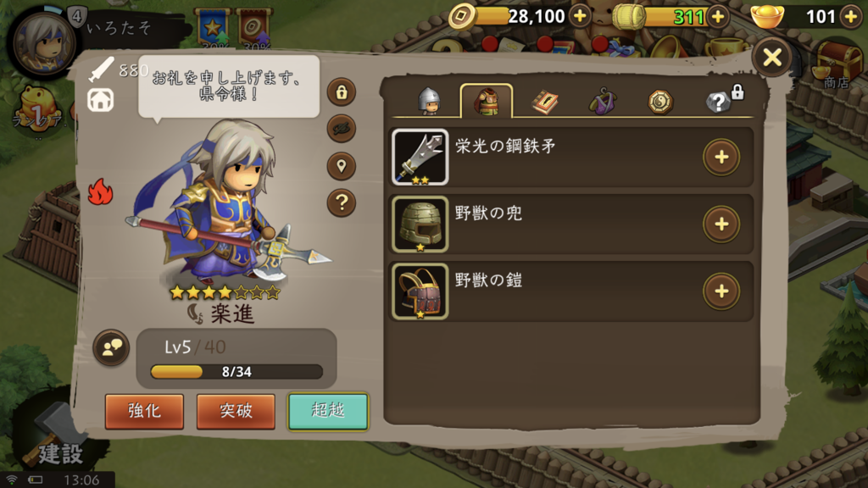The width and height of the screenshot is (868, 488).
Task: Click the 強化 button
Action: pos(144,411)
